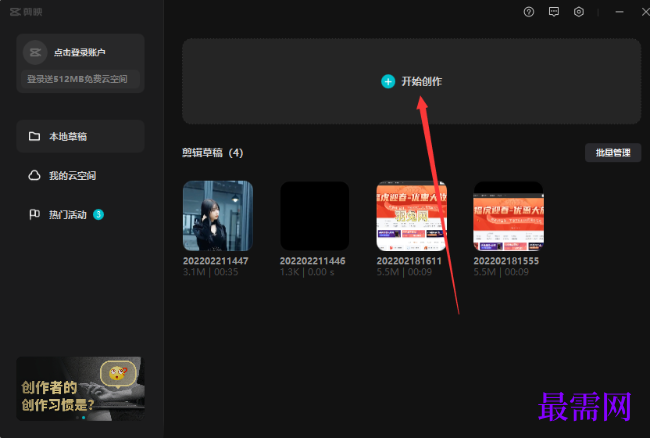Screen dimensions: 650x438
Task: Open black draft thumbnail 202202211446
Action: tap(315, 215)
